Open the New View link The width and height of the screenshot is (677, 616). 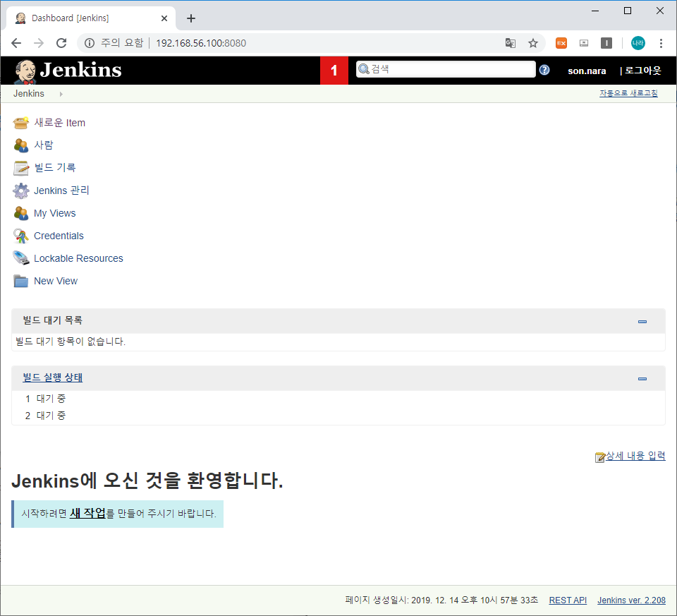(56, 281)
